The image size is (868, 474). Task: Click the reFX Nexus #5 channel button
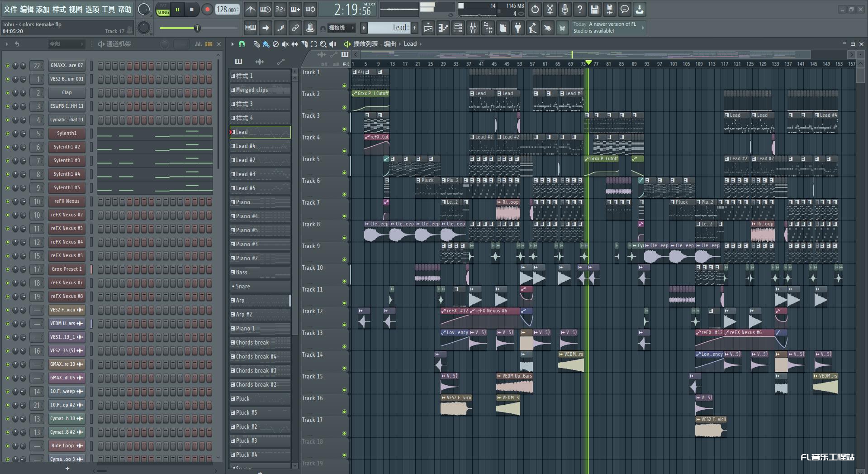tap(67, 255)
